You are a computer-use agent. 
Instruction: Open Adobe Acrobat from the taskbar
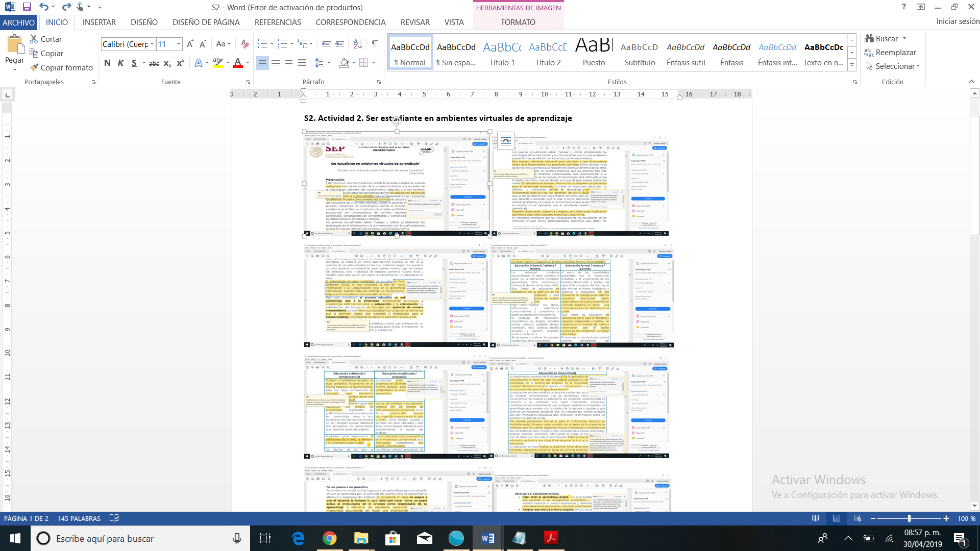551,538
